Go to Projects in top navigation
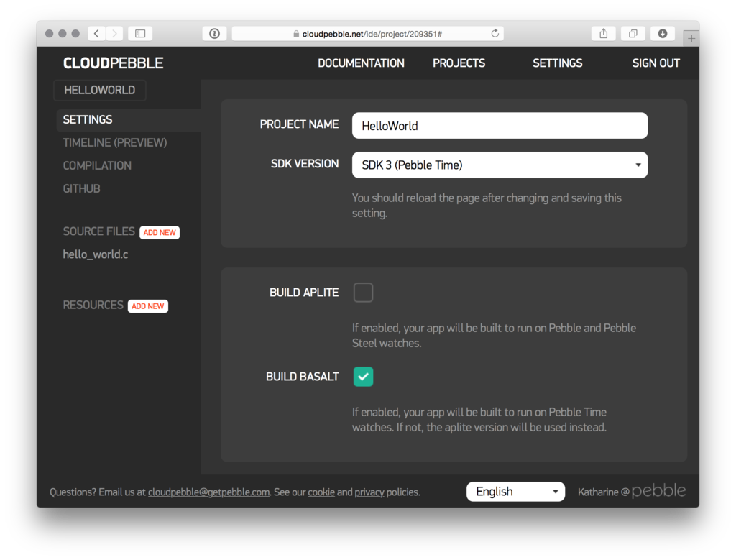The height and width of the screenshot is (560, 736). pyautogui.click(x=459, y=63)
